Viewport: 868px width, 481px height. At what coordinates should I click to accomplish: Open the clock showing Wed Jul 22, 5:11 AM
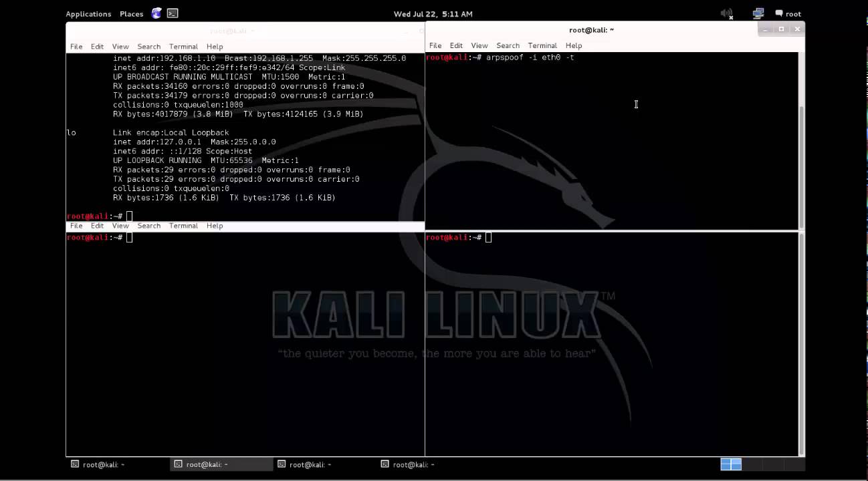(433, 14)
